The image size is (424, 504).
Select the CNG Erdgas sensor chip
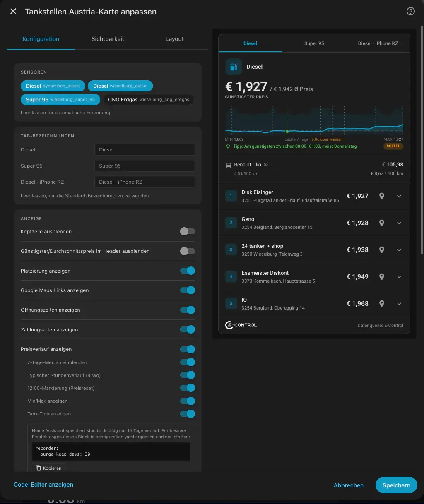click(x=149, y=100)
